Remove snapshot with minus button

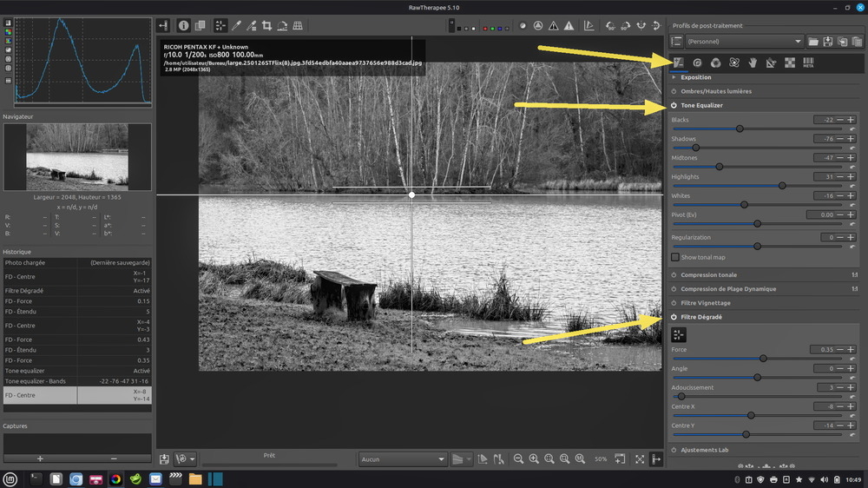coord(114,458)
